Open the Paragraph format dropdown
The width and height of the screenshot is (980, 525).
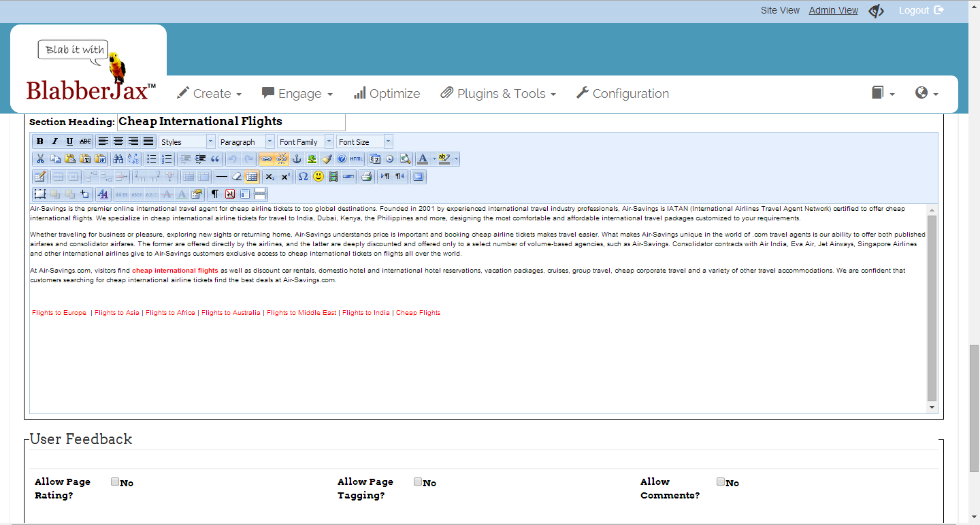[x=246, y=141]
